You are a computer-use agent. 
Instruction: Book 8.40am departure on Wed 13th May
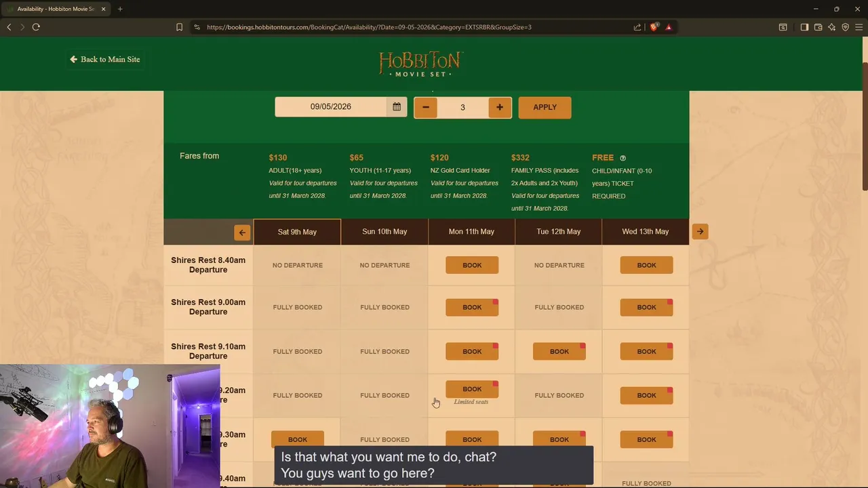(646, 265)
